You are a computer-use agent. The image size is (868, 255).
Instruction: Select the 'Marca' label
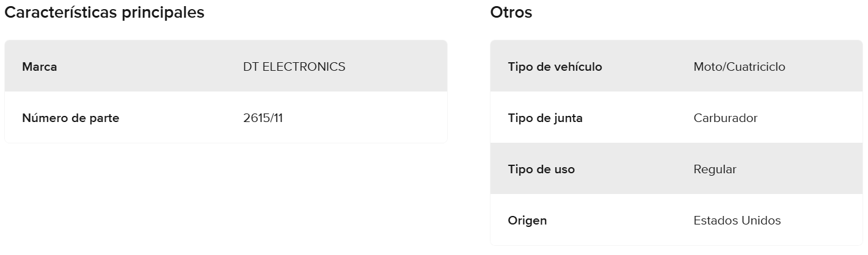(40, 66)
